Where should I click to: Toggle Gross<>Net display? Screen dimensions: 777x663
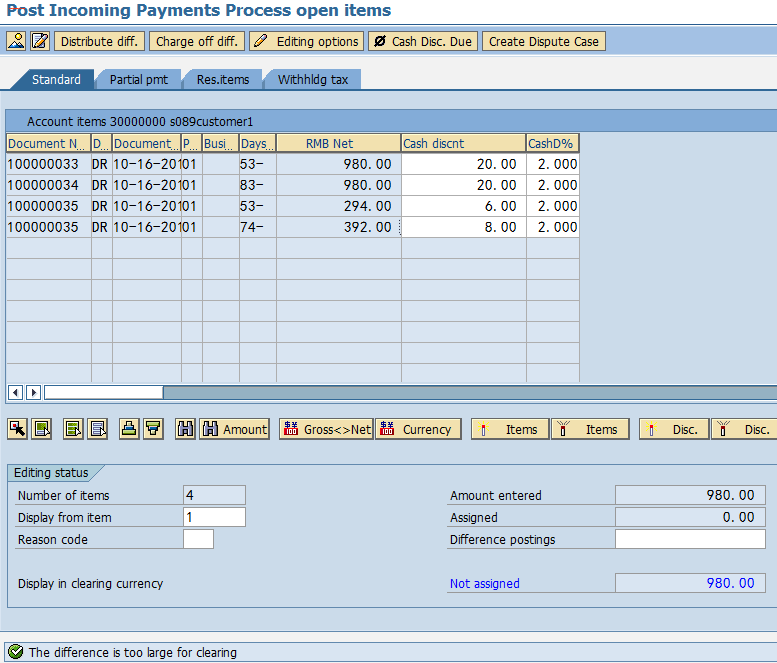pos(326,429)
